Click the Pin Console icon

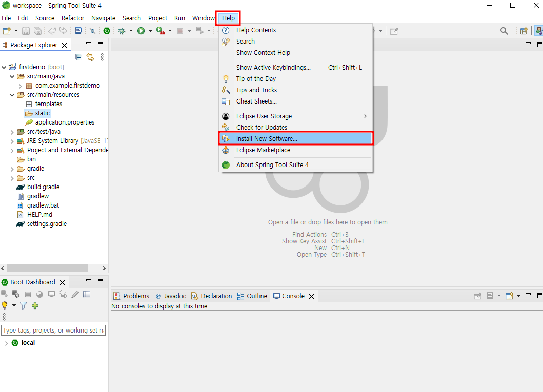coord(478,296)
